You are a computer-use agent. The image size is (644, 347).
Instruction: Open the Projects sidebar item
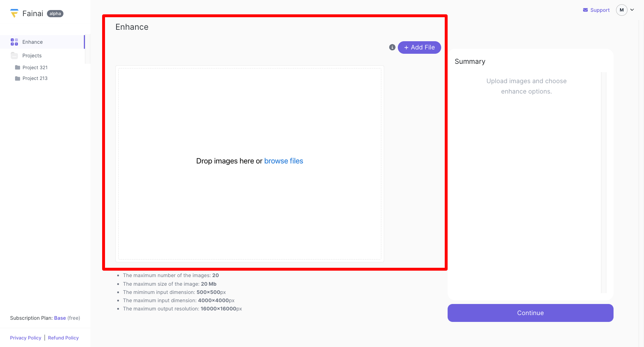[x=42, y=56]
